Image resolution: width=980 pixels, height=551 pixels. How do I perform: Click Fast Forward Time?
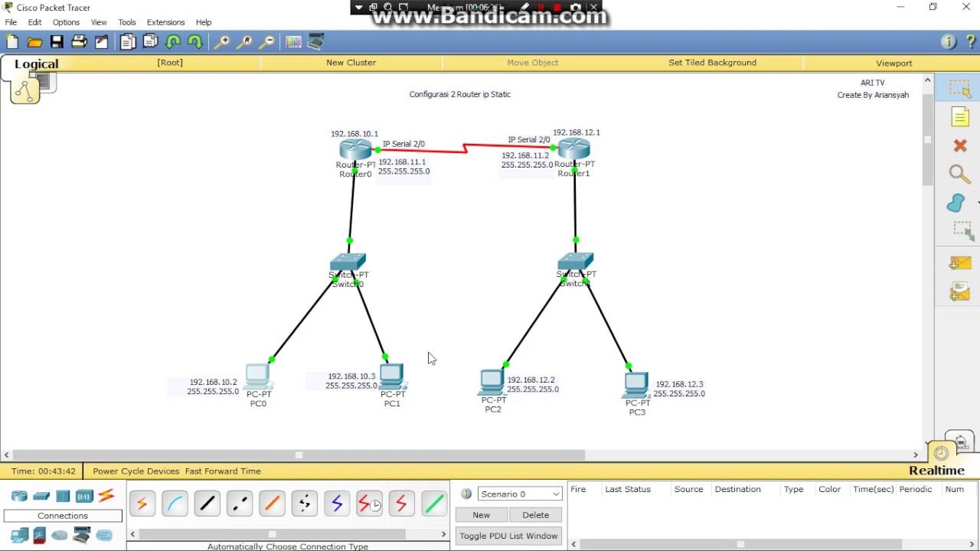(x=223, y=471)
